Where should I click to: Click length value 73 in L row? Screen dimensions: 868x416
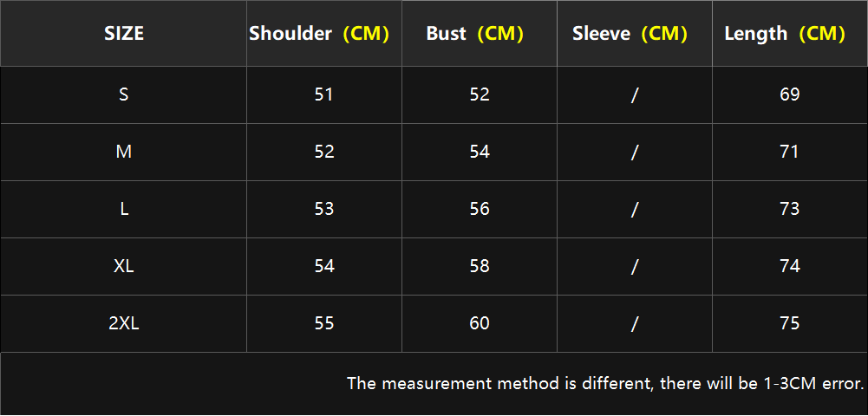pyautogui.click(x=789, y=209)
